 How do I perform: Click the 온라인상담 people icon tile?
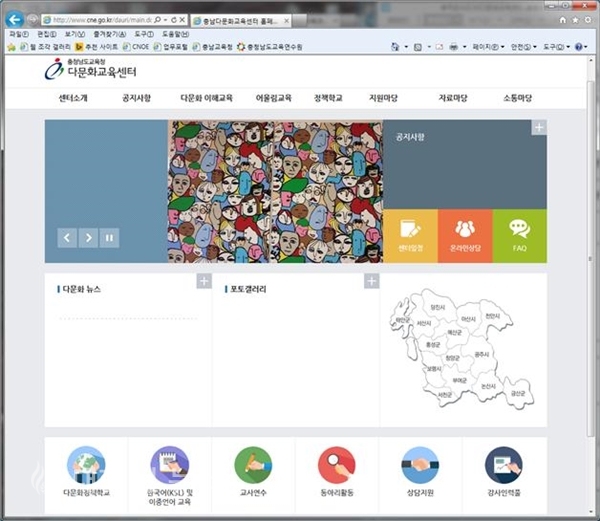[x=465, y=236]
